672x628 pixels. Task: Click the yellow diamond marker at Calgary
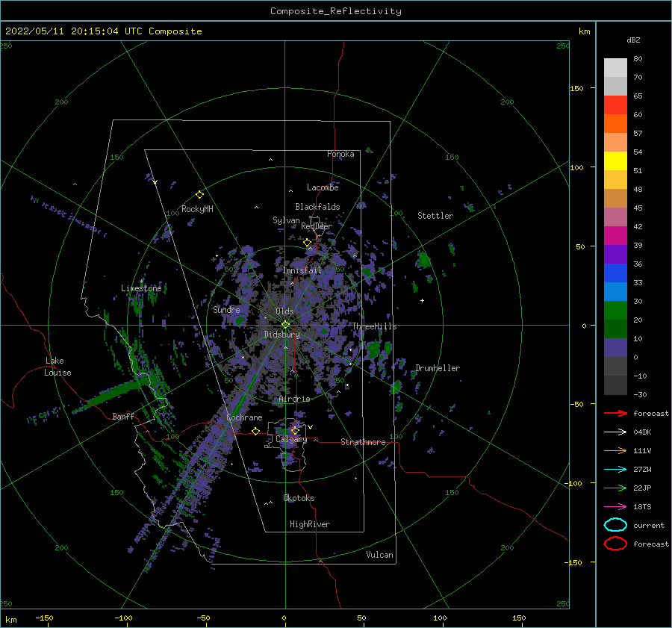point(295,430)
